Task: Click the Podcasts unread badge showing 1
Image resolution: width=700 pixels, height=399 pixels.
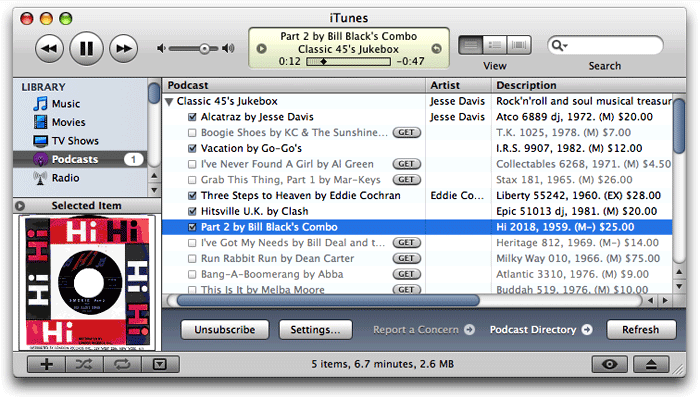Action: point(133,159)
